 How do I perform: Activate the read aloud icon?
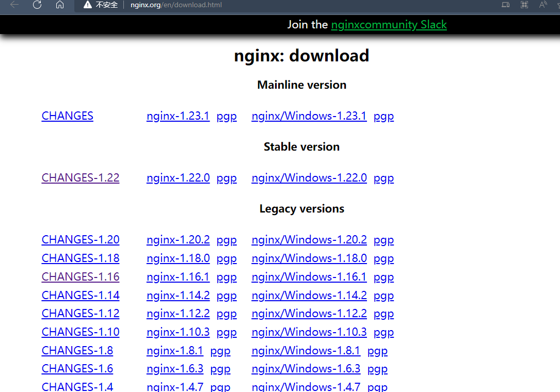[x=543, y=5]
